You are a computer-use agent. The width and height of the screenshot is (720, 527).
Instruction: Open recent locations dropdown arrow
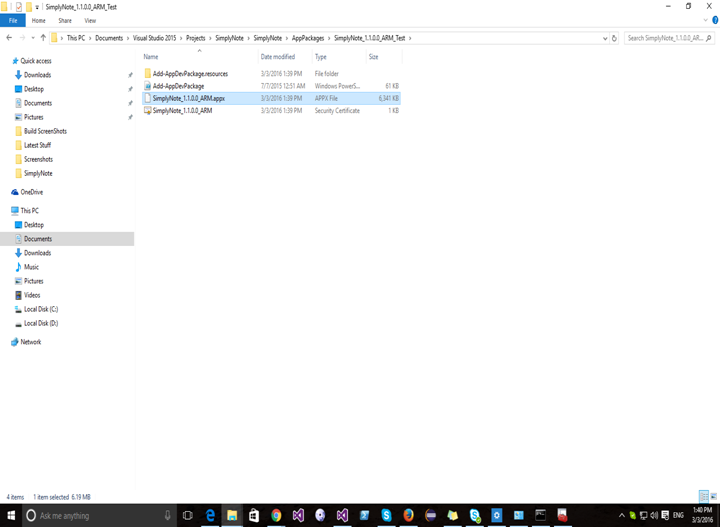click(x=33, y=38)
